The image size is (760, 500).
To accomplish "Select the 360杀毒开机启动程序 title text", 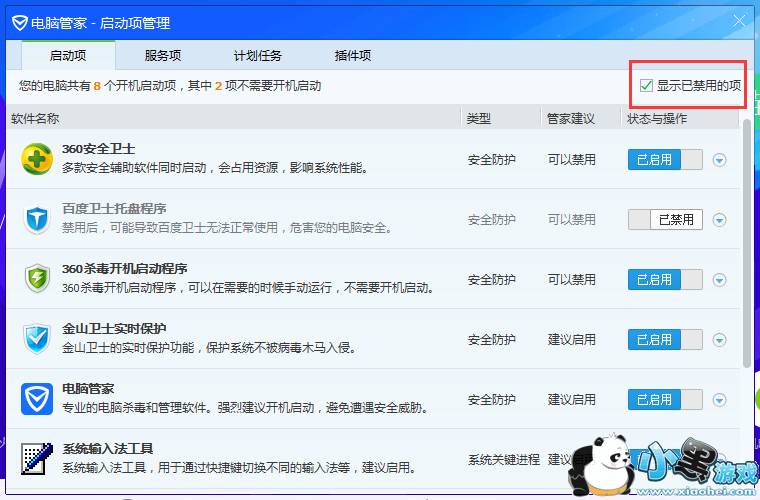I will (125, 268).
